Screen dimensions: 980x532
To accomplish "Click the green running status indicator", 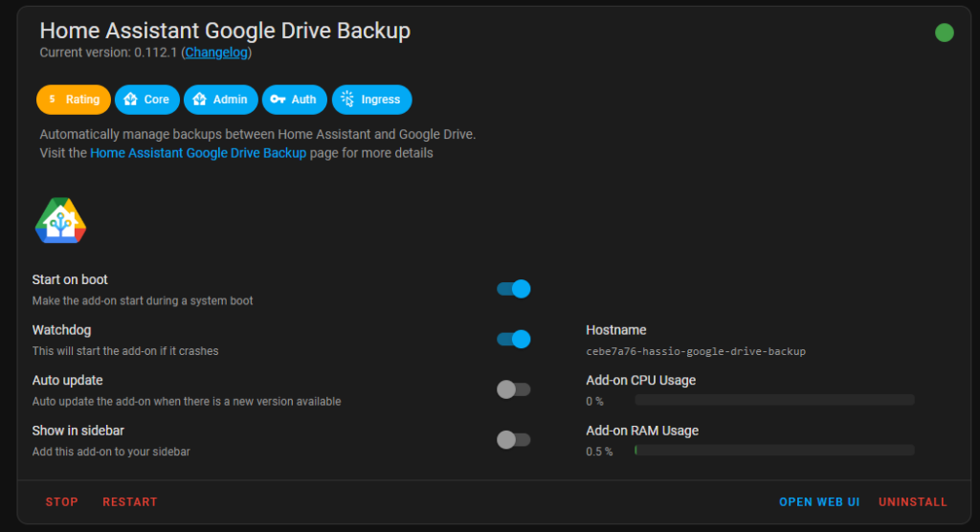I will pos(944,33).
